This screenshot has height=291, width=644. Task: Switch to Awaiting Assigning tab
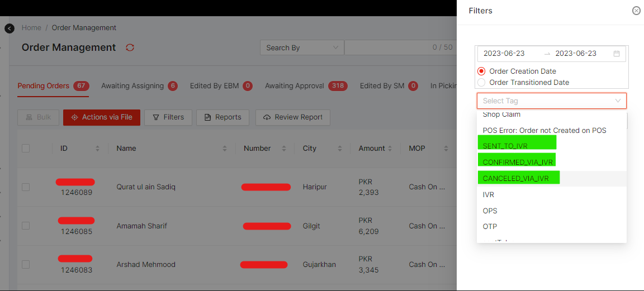pos(132,86)
